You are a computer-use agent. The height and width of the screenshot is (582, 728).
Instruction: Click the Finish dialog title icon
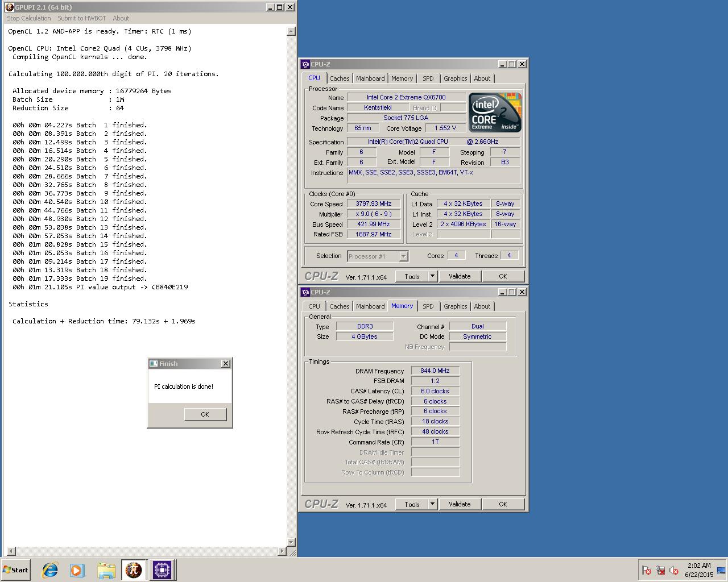click(153, 363)
